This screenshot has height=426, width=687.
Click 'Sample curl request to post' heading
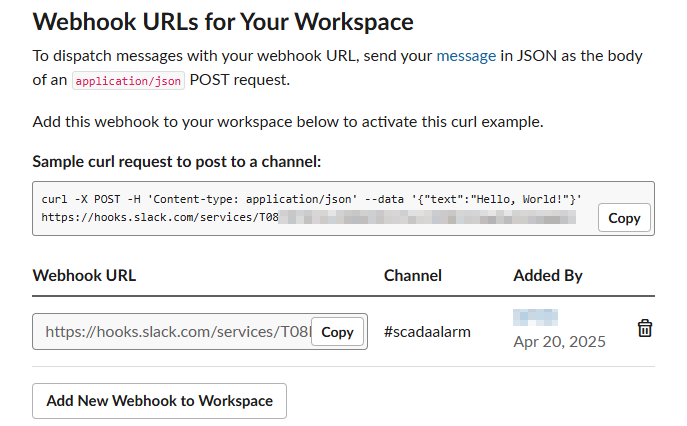point(177,162)
